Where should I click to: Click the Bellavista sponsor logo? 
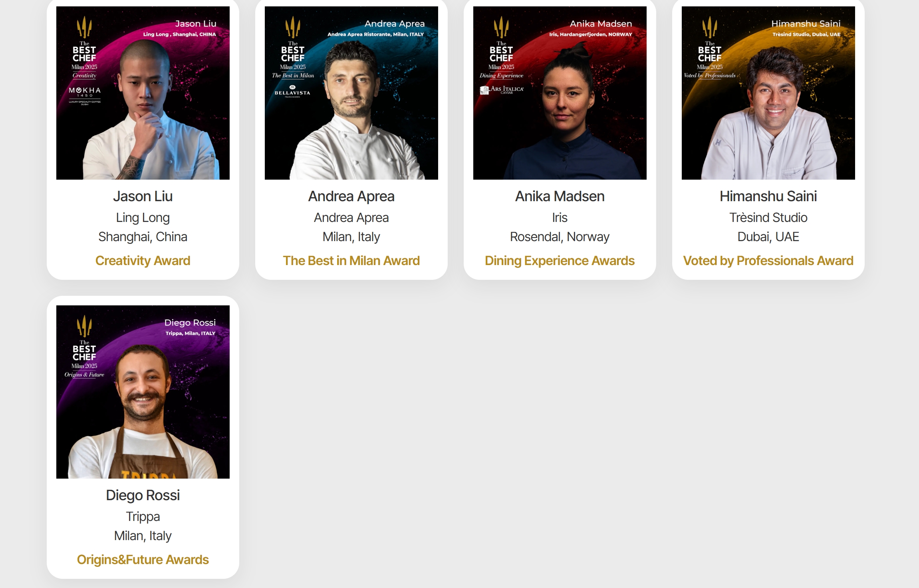pos(292,91)
